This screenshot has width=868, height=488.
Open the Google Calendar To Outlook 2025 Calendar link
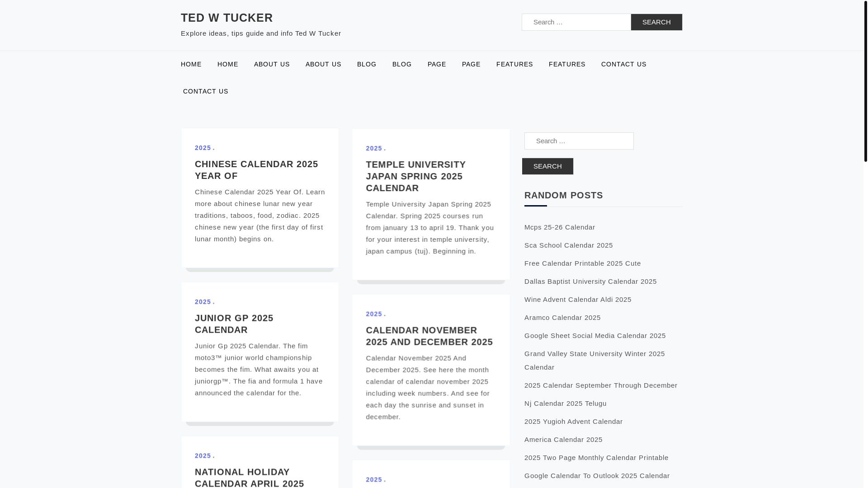[x=597, y=476]
